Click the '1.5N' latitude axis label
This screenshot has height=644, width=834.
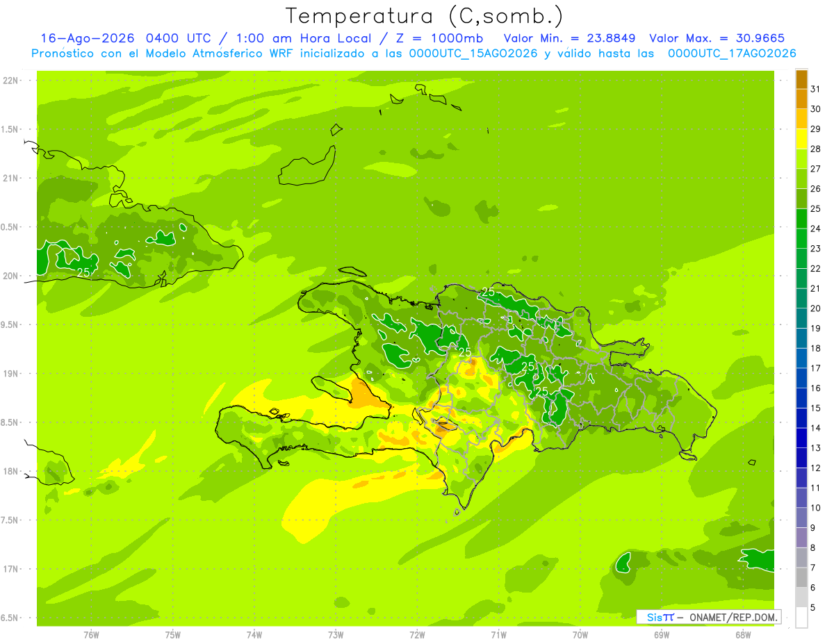click(10, 129)
